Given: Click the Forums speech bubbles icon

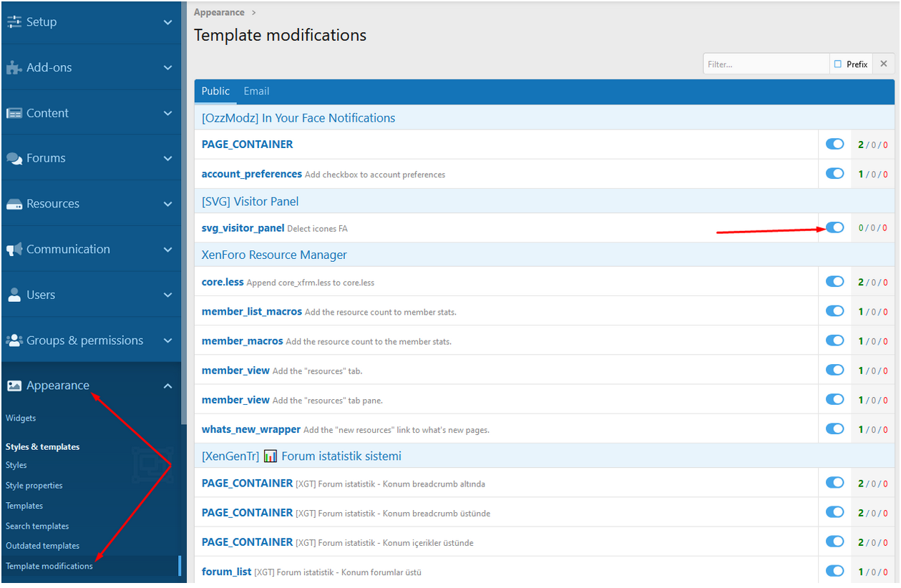Looking at the screenshot, I should 14,159.
